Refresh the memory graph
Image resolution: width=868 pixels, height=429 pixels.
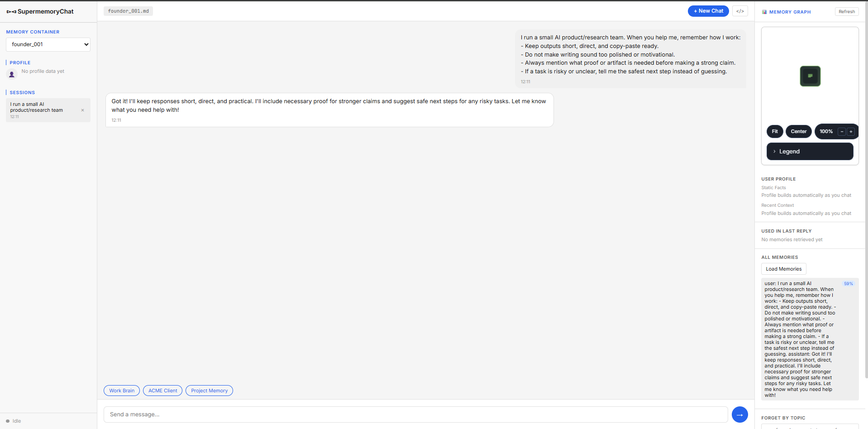(x=846, y=12)
